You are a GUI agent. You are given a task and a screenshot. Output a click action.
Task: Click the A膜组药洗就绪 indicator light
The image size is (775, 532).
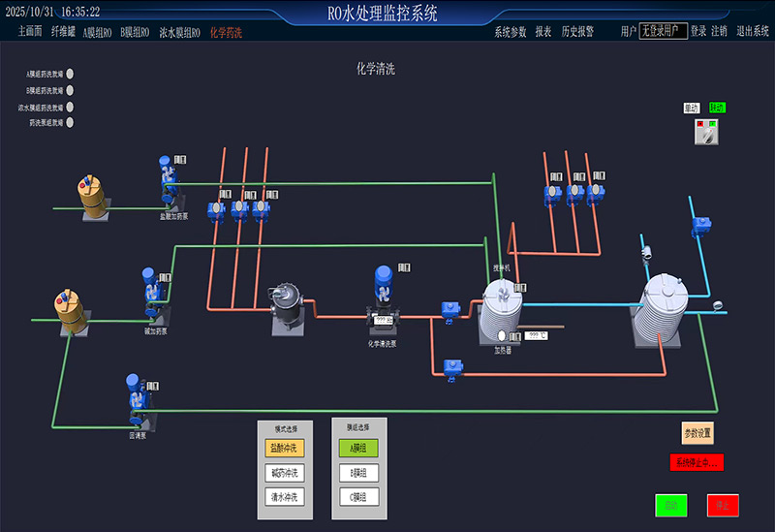[x=70, y=74]
